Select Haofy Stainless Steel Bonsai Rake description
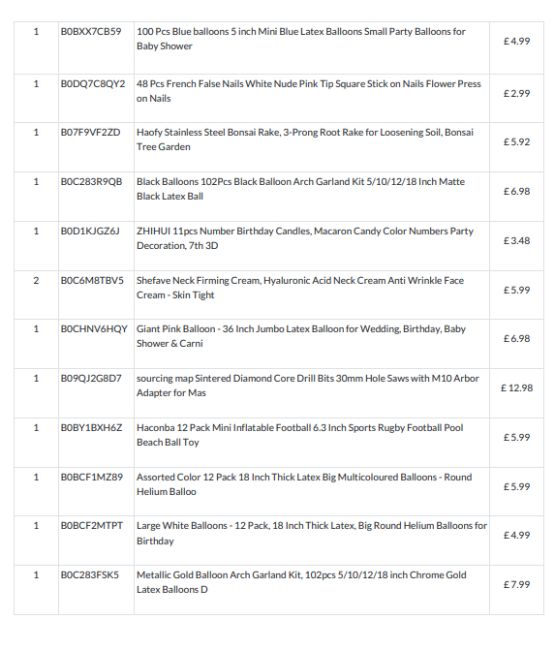 305,139
